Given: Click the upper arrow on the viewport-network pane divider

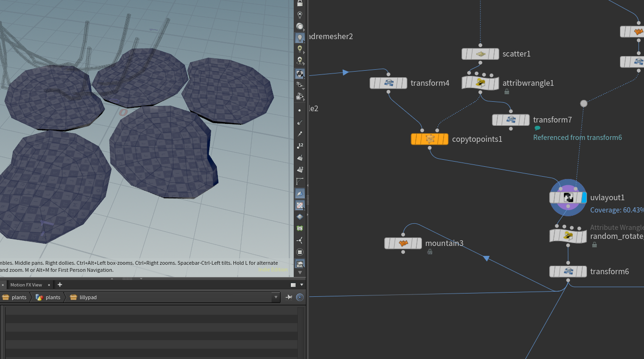Looking at the screenshot, I should (307, 186).
